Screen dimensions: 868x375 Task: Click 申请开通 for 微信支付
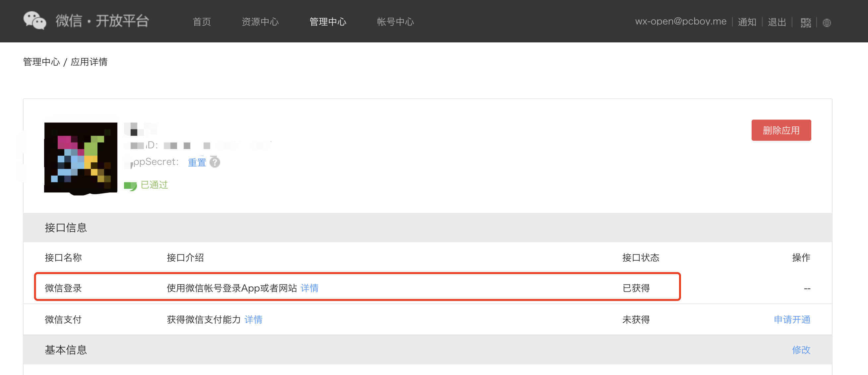(x=792, y=319)
